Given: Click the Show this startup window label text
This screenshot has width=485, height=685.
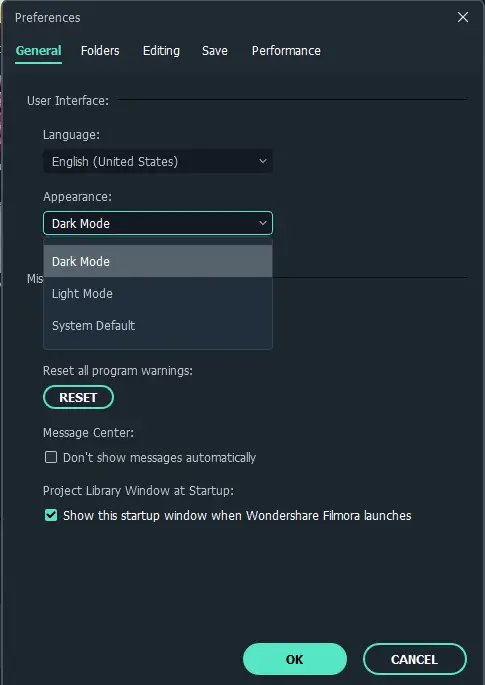Looking at the screenshot, I should click(237, 515).
